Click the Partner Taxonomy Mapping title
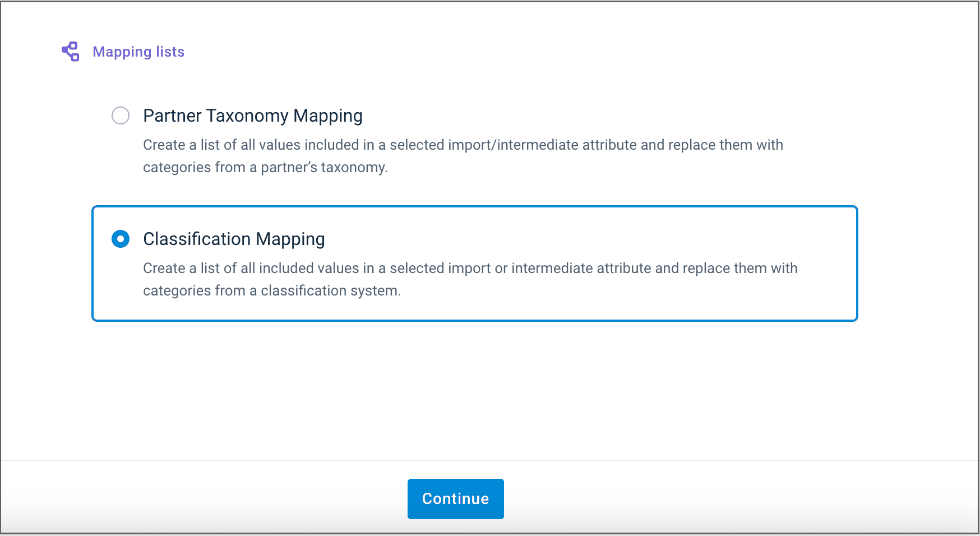980x536 pixels. 252,115
